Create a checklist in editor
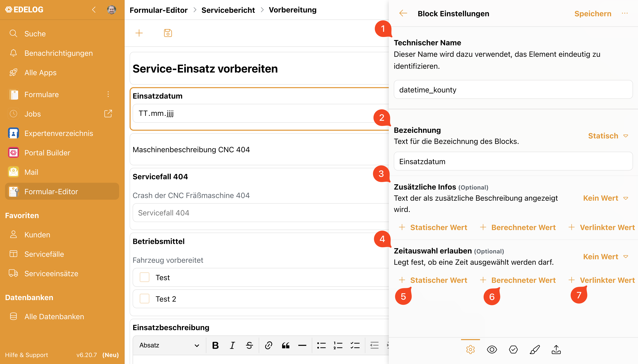 coord(355,345)
